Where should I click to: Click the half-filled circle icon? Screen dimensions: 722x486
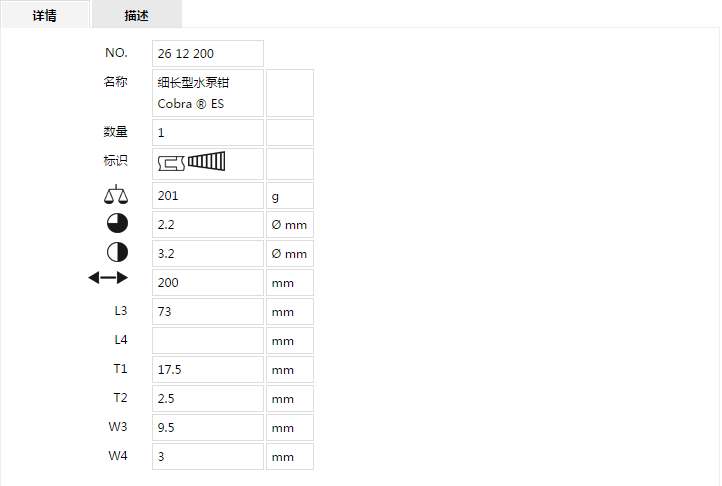[117, 252]
